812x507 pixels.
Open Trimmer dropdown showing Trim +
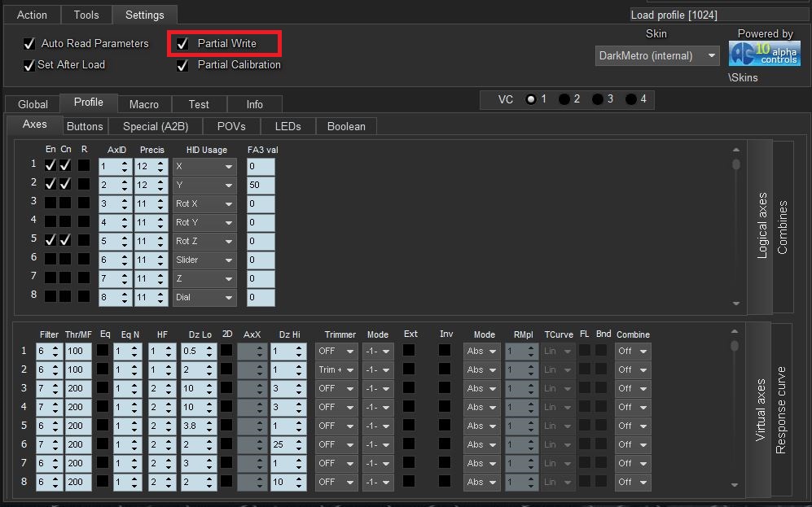point(336,370)
